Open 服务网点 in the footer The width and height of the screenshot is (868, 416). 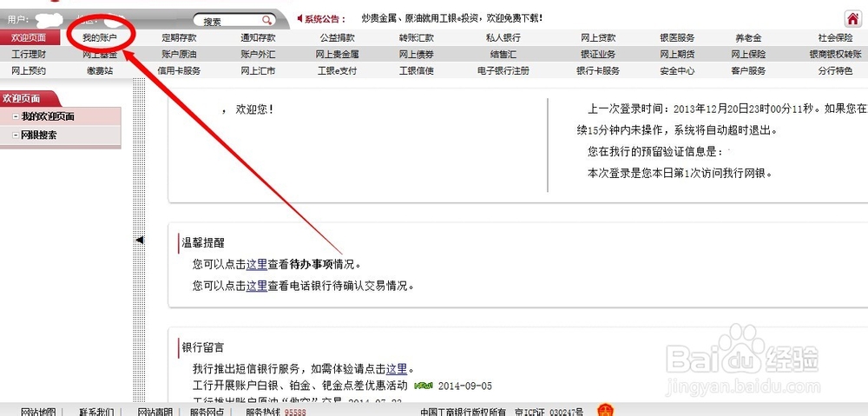coord(207,412)
